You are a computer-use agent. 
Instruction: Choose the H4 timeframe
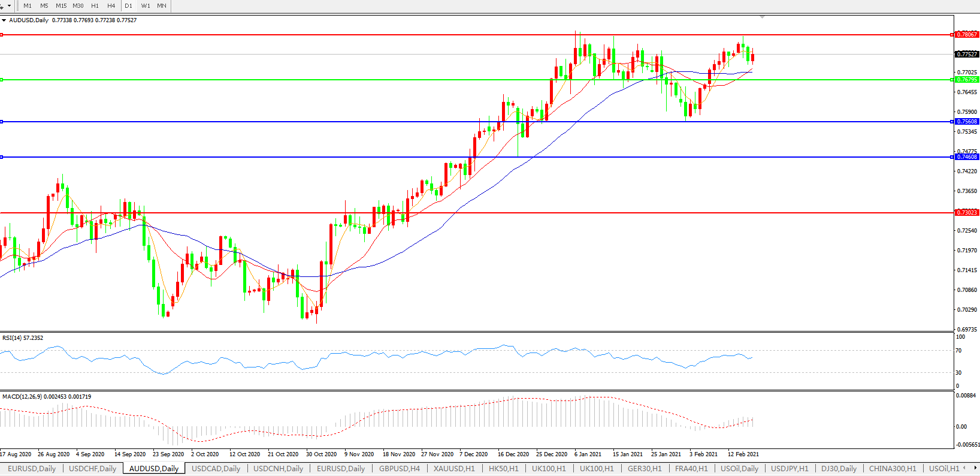[x=111, y=6]
